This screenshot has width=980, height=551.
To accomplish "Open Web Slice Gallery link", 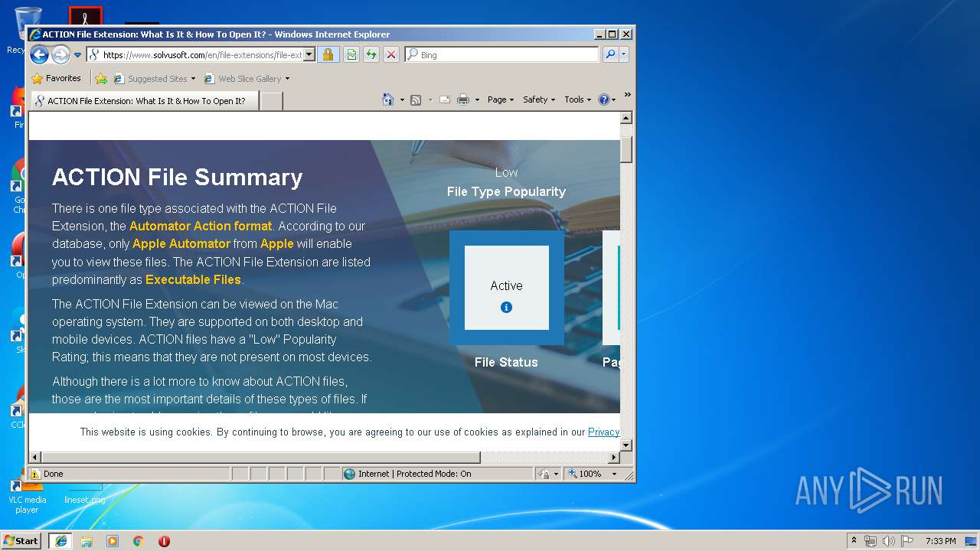I will 247,78.
